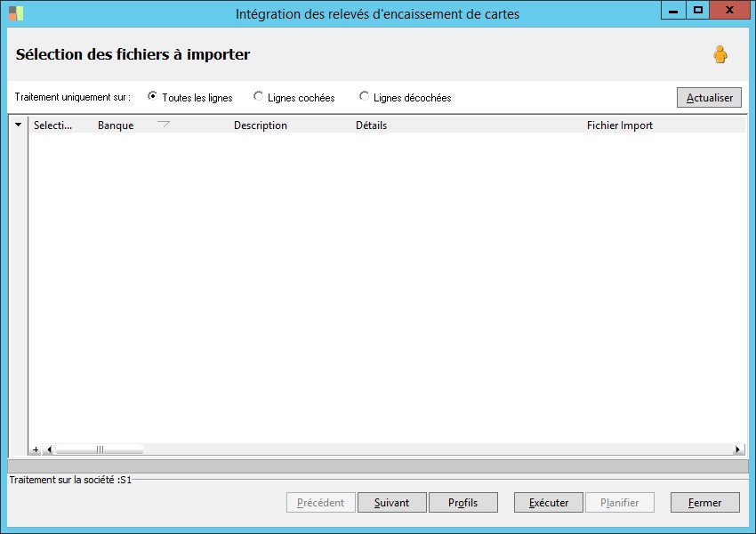The width and height of the screenshot is (756, 534).
Task: Click the Actualiser button
Action: coord(709,97)
